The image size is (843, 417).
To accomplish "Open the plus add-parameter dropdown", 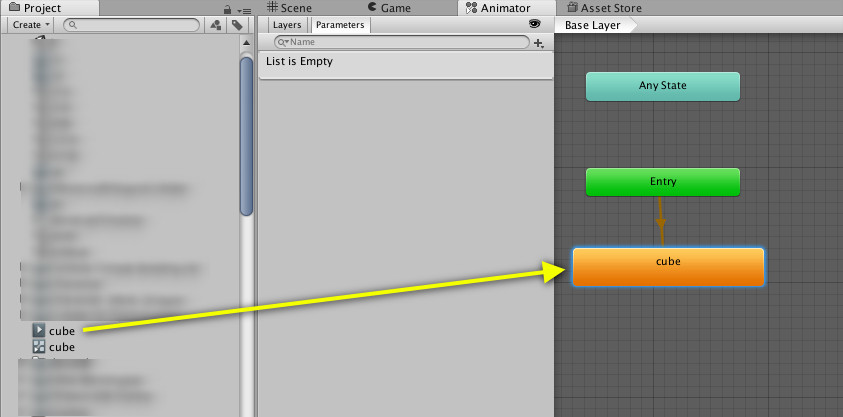I will point(539,44).
